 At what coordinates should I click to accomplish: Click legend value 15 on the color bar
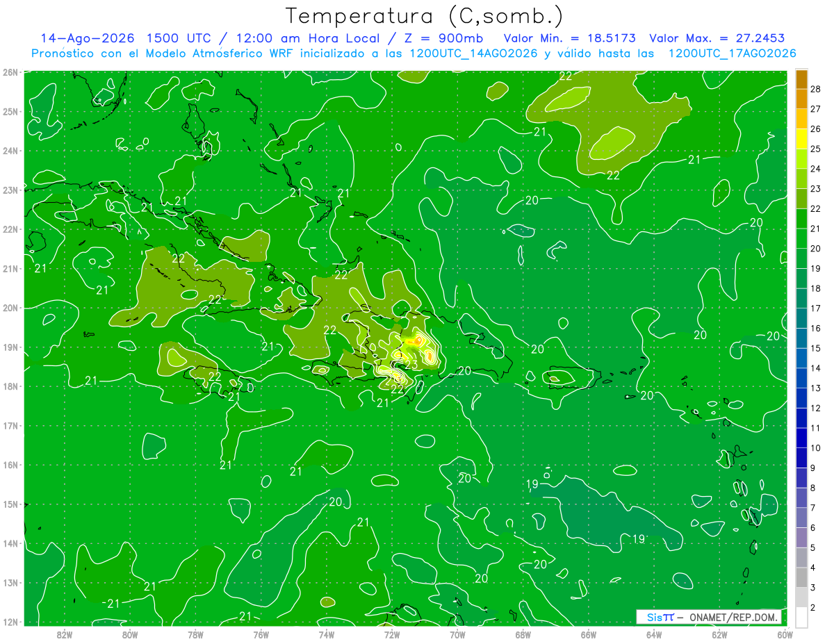pyautogui.click(x=815, y=348)
